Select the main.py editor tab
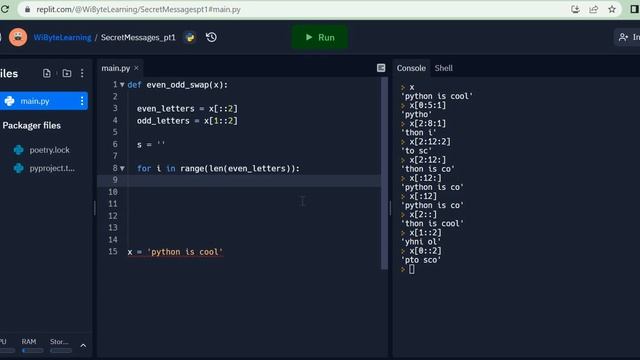This screenshot has height=360, width=640. pos(116,68)
